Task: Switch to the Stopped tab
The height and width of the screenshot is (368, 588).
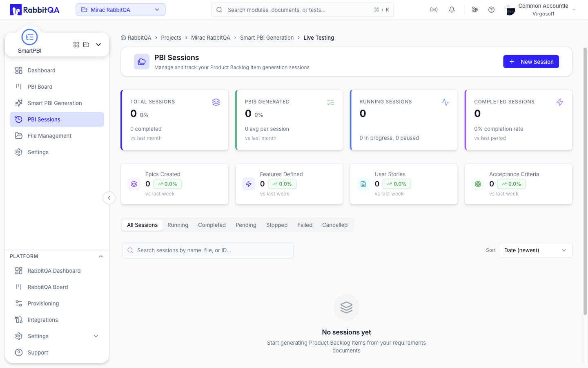Action: (x=277, y=225)
